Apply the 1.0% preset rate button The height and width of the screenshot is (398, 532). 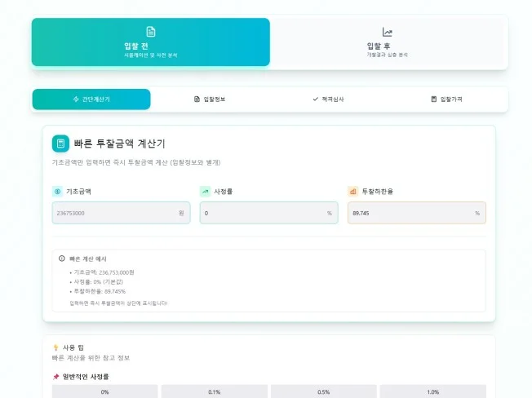pyautogui.click(x=432, y=391)
